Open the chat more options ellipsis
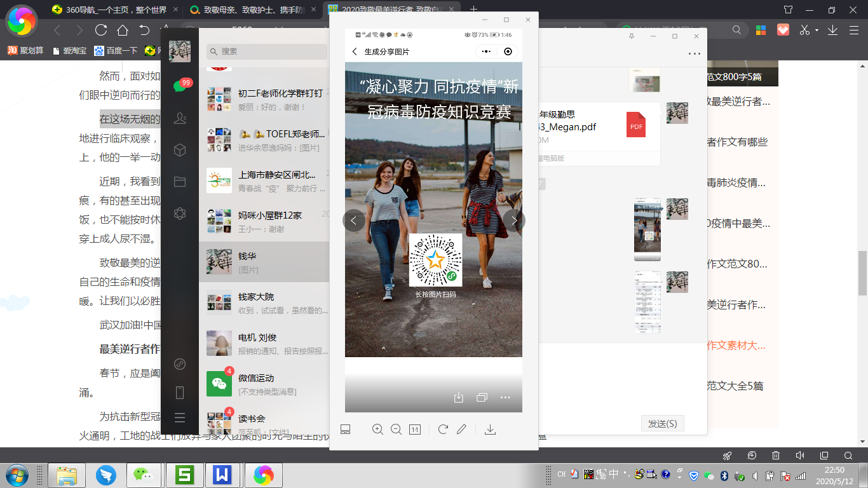Image resolution: width=868 pixels, height=488 pixels. pyautogui.click(x=694, y=54)
